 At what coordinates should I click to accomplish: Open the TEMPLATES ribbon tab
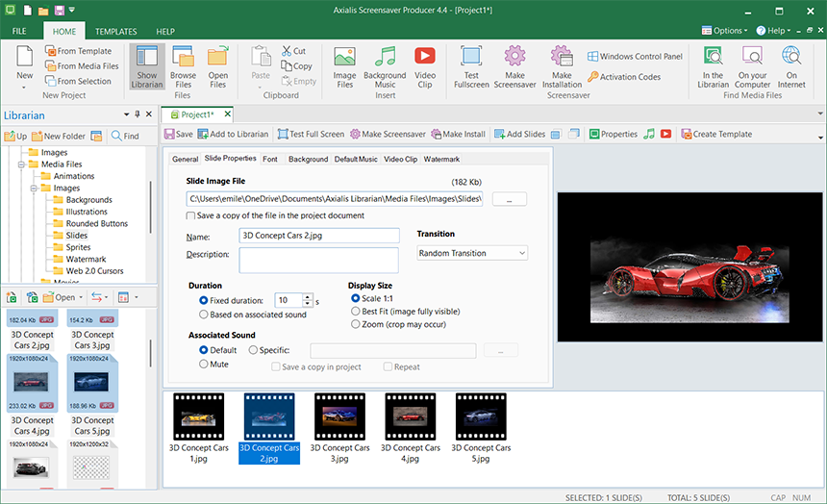pos(116,32)
